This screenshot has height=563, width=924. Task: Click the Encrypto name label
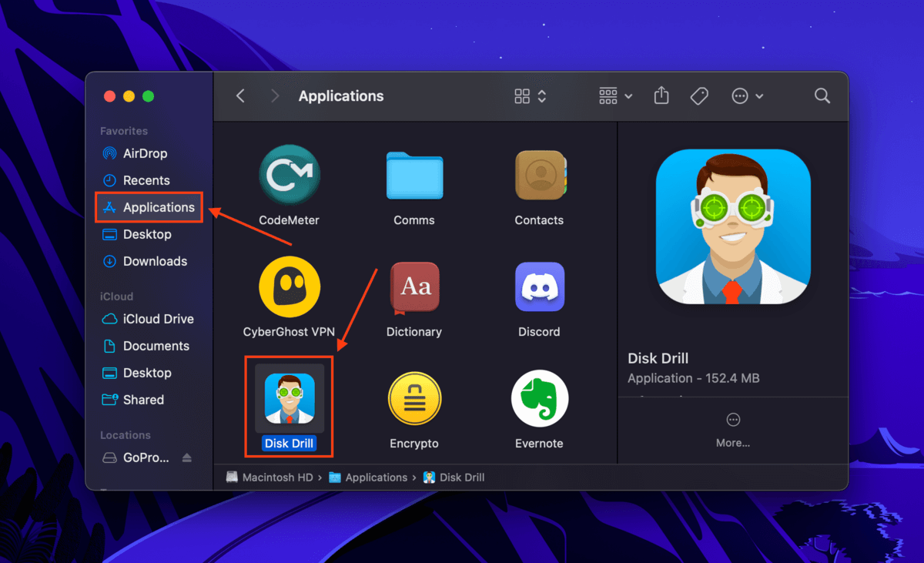point(414,444)
